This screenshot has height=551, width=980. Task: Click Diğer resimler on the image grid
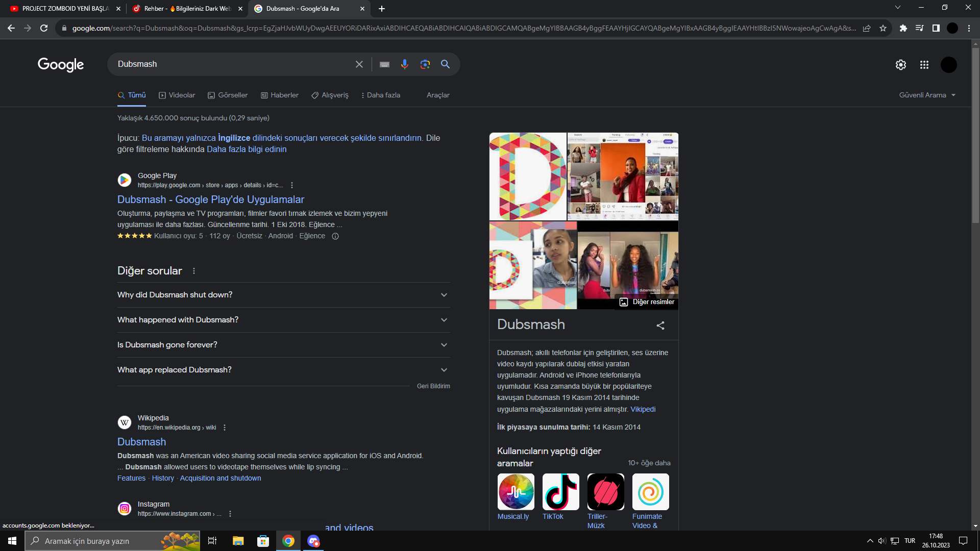tap(647, 302)
